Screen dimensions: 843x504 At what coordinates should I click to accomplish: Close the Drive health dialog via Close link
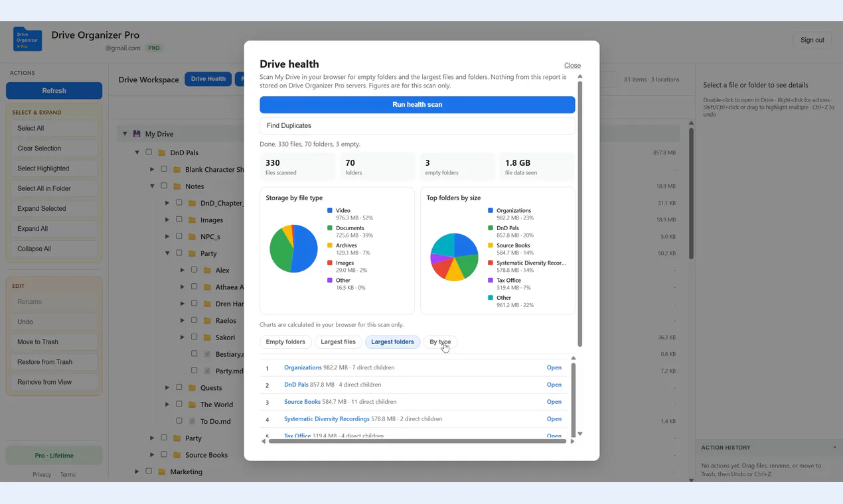click(x=572, y=65)
